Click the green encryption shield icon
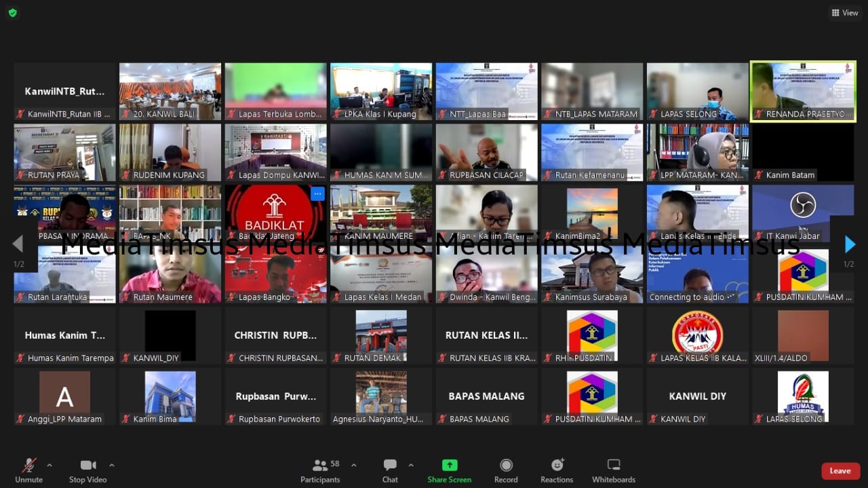The width and height of the screenshot is (868, 488). coord(13,13)
